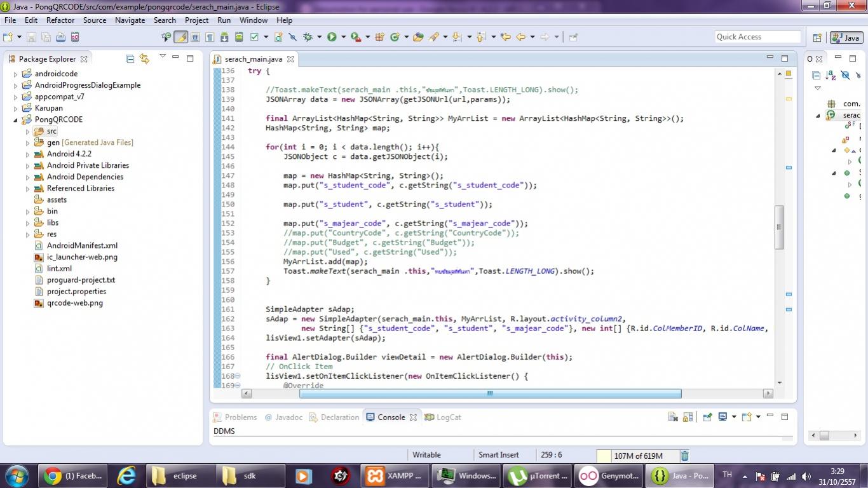Click the Lint warnings checkmark icon
Screen dimensions: 868x488
(254, 37)
